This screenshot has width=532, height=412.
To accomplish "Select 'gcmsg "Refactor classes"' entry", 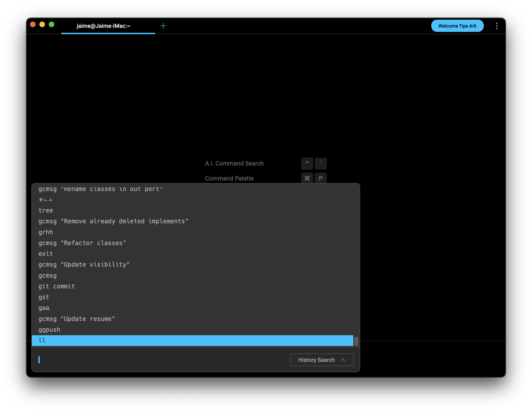I will click(x=82, y=243).
